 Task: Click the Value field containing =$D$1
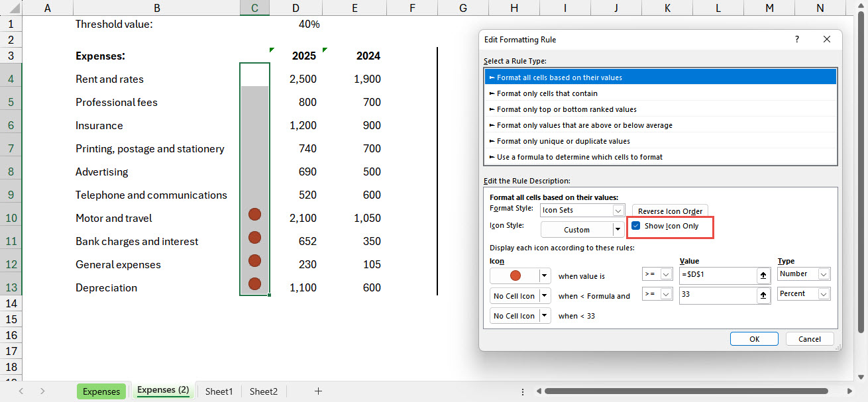pyautogui.click(x=717, y=275)
